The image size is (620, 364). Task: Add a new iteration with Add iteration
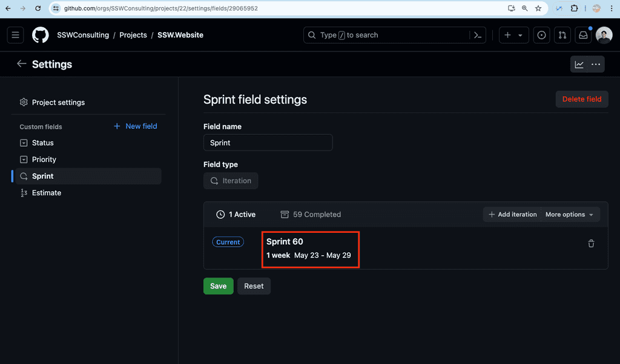pyautogui.click(x=512, y=214)
